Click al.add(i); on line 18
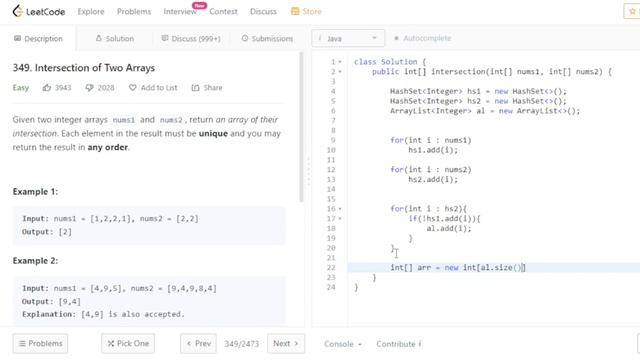Viewport: 640px width, 360px height. 449,229
